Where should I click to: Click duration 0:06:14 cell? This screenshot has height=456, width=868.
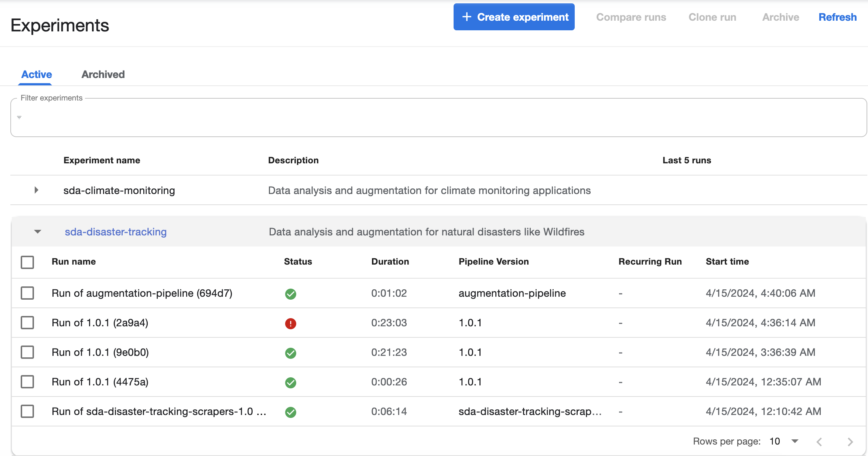tap(389, 411)
